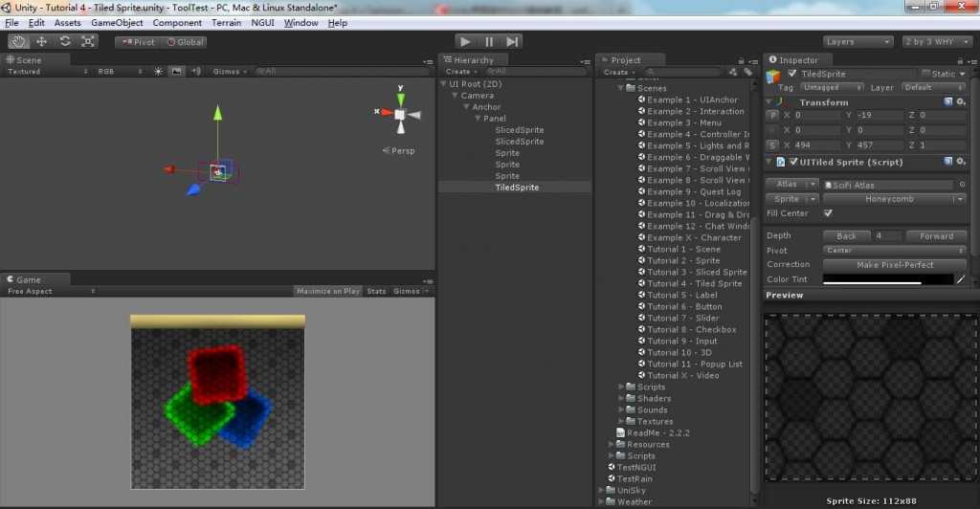Image resolution: width=980 pixels, height=509 pixels.
Task: Collapse the Scenes folder in Project
Action: pos(621,88)
